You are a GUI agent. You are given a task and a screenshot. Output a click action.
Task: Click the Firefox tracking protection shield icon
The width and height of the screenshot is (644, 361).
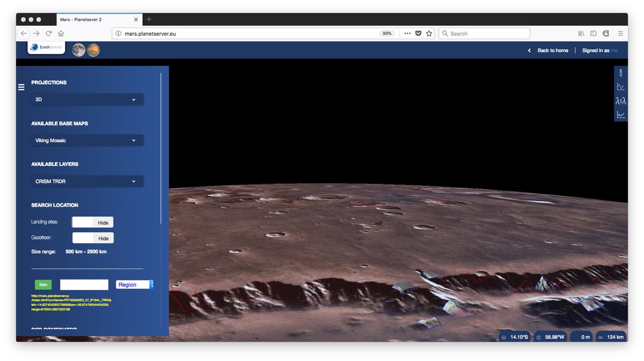tap(417, 33)
